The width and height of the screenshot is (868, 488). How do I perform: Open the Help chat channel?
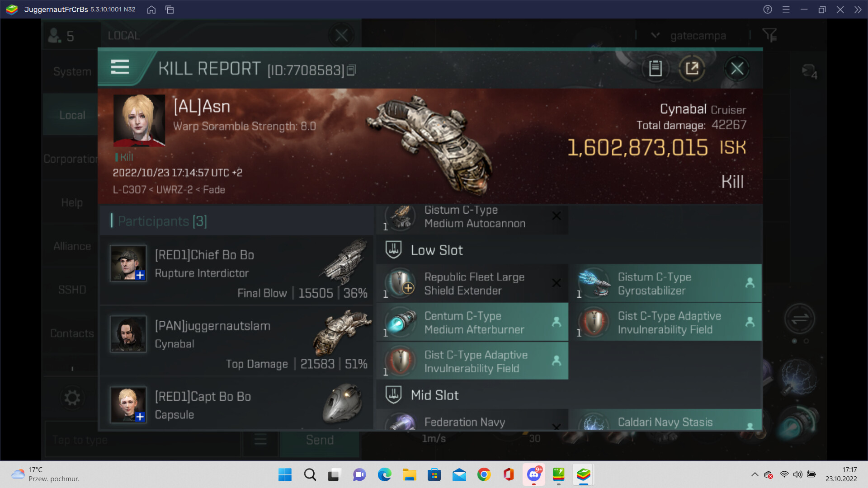(x=71, y=203)
